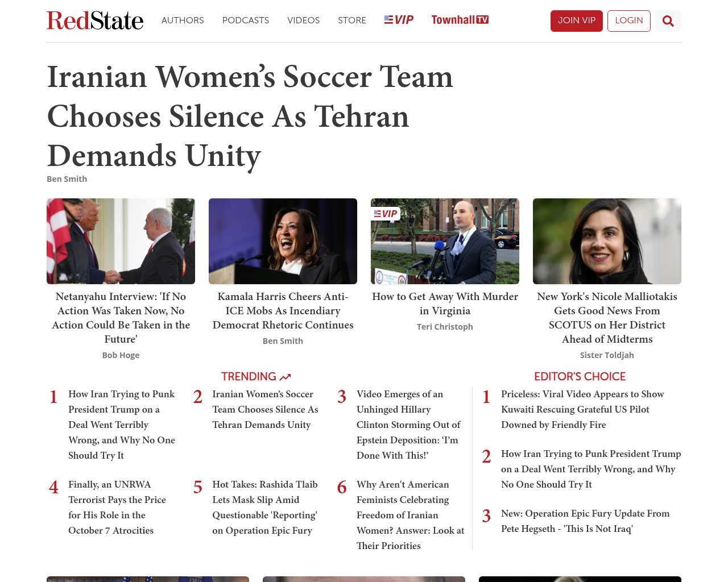The height and width of the screenshot is (582, 728).
Task: Open the RedState logo homepage
Action: point(95,20)
